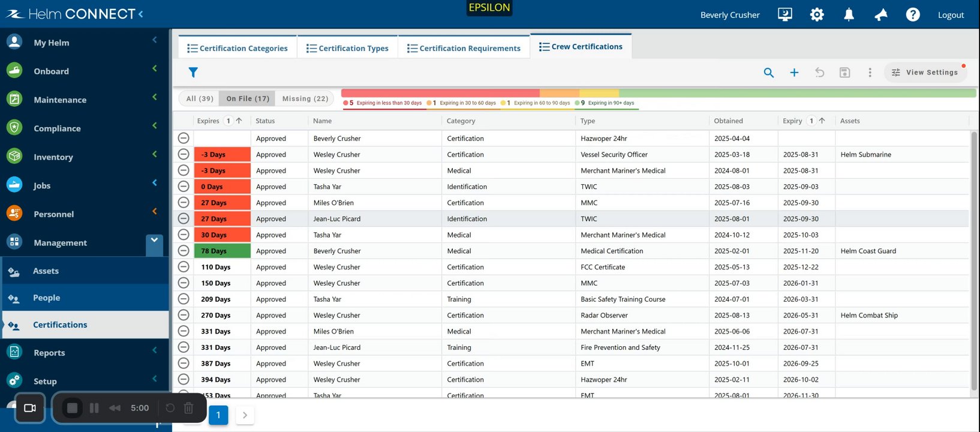Add a new crew certification with plus icon
Viewport: 980px width, 432px height.
(794, 73)
